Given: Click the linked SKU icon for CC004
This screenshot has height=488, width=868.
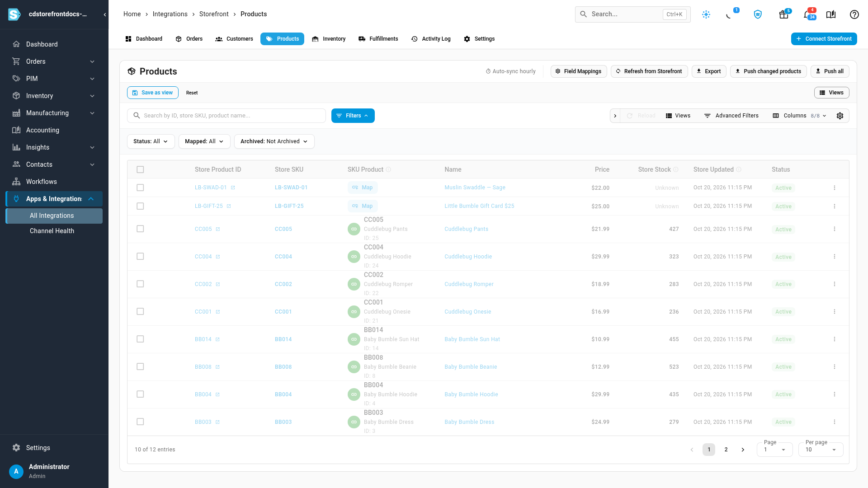Looking at the screenshot, I should (x=354, y=257).
